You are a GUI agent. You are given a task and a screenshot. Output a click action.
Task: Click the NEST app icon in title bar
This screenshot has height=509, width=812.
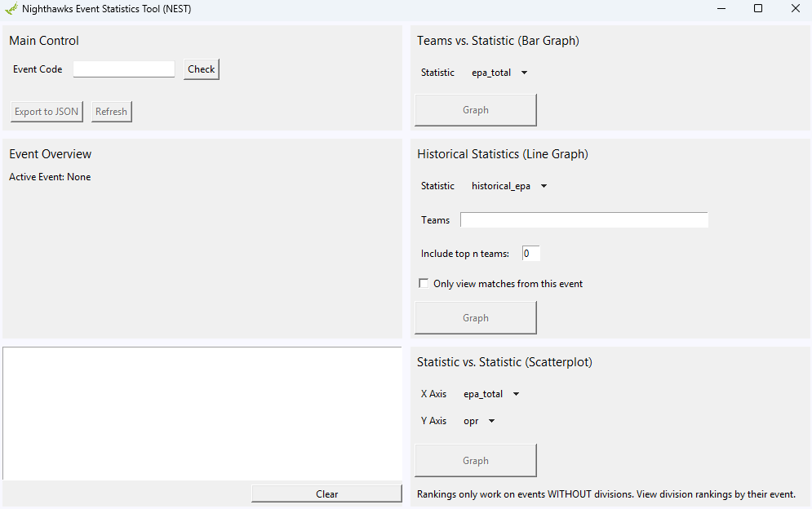[x=11, y=9]
